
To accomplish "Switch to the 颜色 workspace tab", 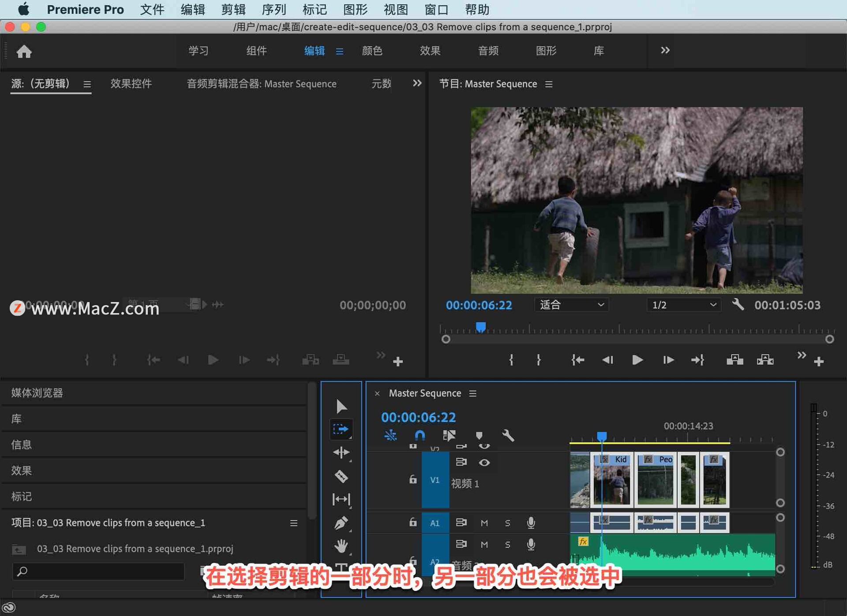I will coord(372,51).
